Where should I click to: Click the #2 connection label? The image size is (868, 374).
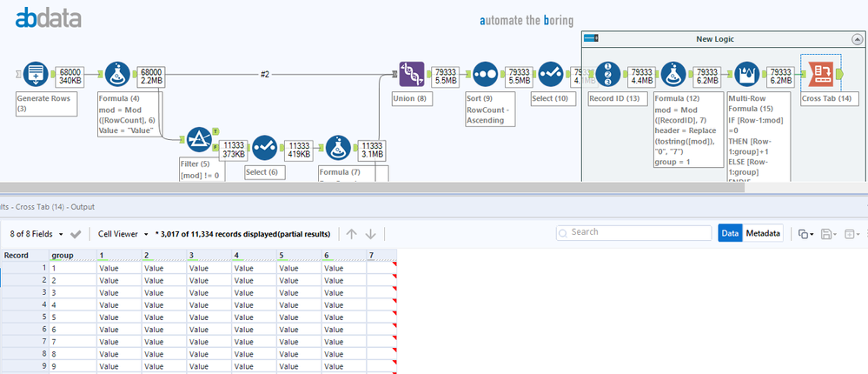point(264,74)
